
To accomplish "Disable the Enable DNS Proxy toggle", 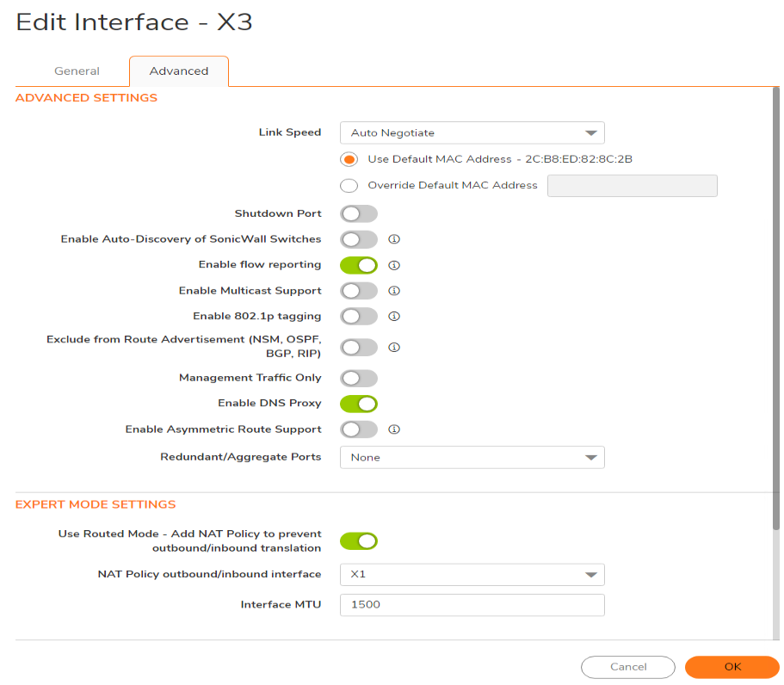I will (x=359, y=403).
